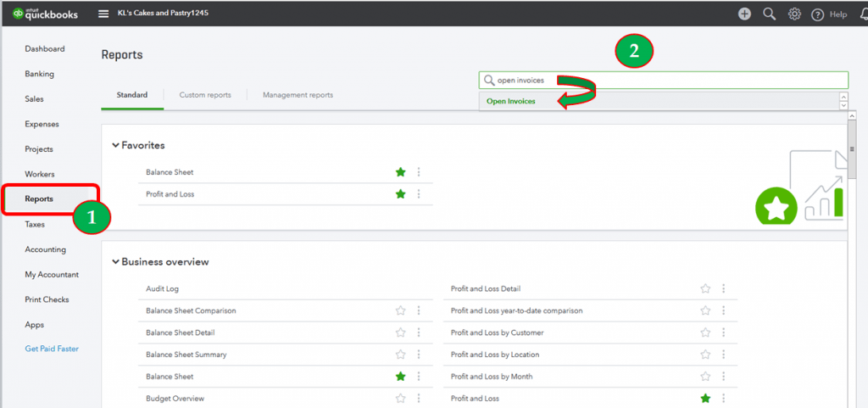Star the Profit and Loss by Customer report
Screen dimensions: 868x408
(x=705, y=333)
